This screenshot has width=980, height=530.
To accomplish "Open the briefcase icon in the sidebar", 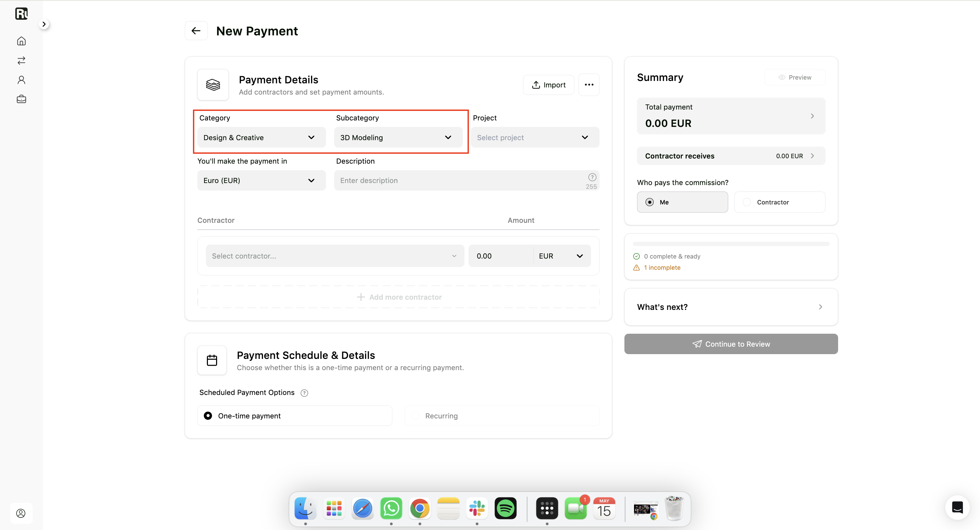I will [x=21, y=99].
